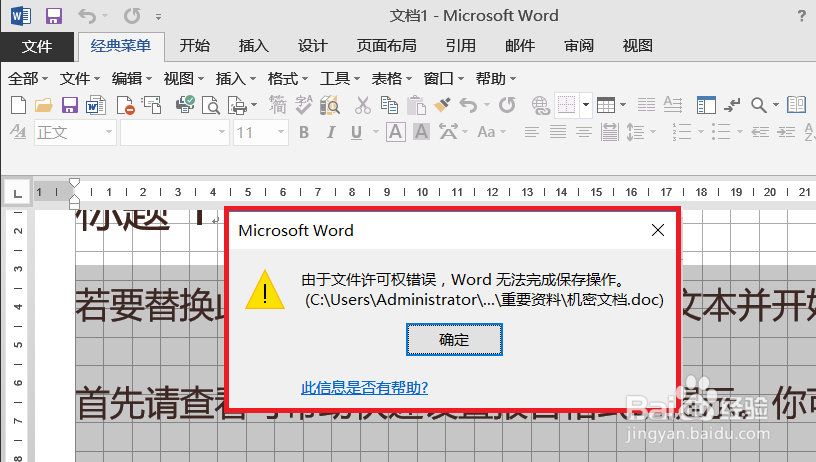Viewport: 816px width, 462px height.
Task: Click the Spelling and Grammar check icon
Action: tap(304, 105)
